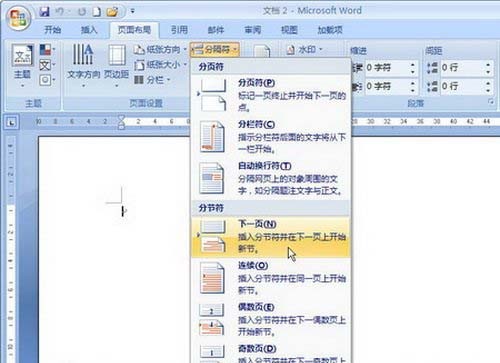The width and height of the screenshot is (500, 363).
Task: Switch to Insert (插入) tab
Action: coord(89,30)
